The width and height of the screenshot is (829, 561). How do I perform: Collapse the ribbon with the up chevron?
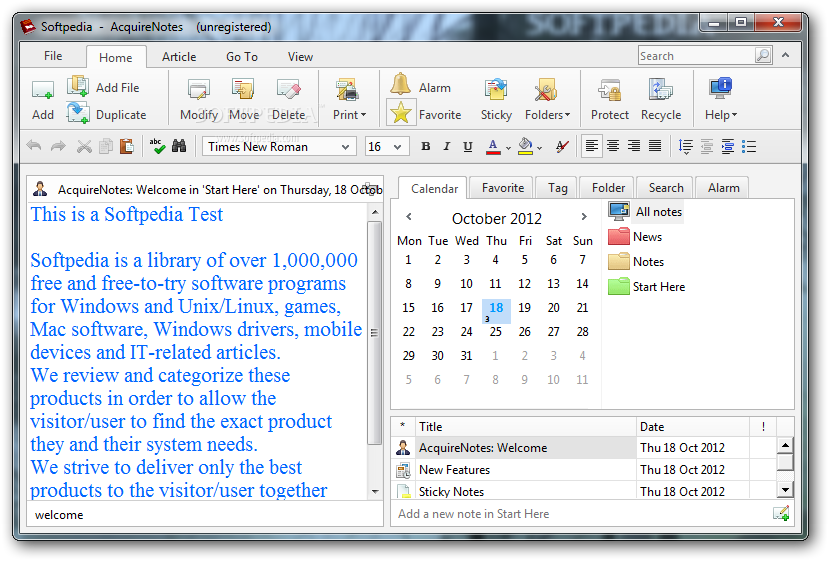786,55
